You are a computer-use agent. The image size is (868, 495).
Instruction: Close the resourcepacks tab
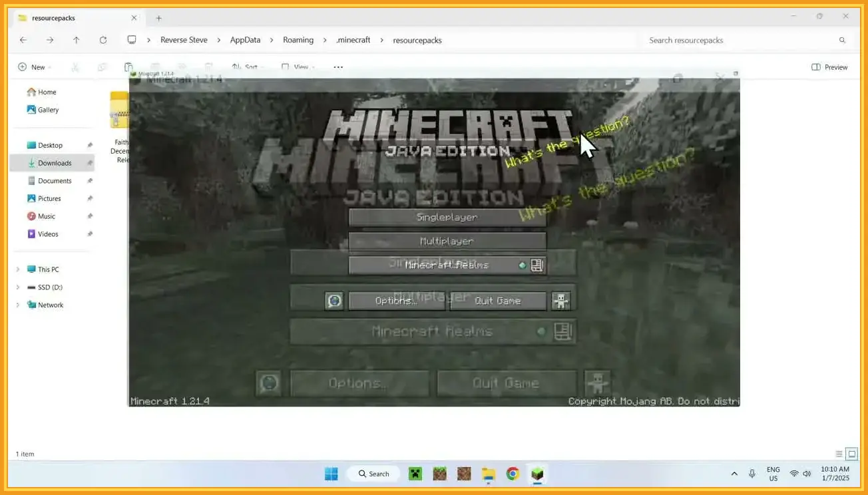click(134, 18)
